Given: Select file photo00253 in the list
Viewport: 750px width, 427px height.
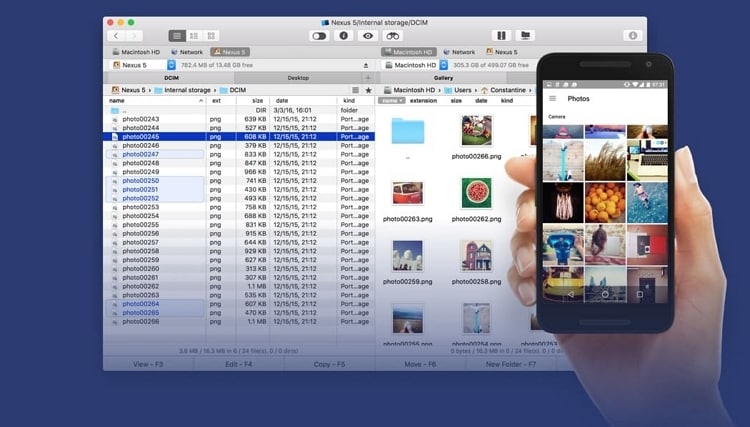Looking at the screenshot, I should point(239,207).
